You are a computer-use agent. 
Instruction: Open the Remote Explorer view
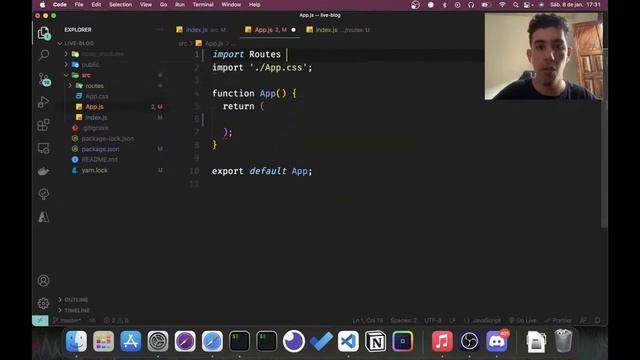tap(44, 148)
